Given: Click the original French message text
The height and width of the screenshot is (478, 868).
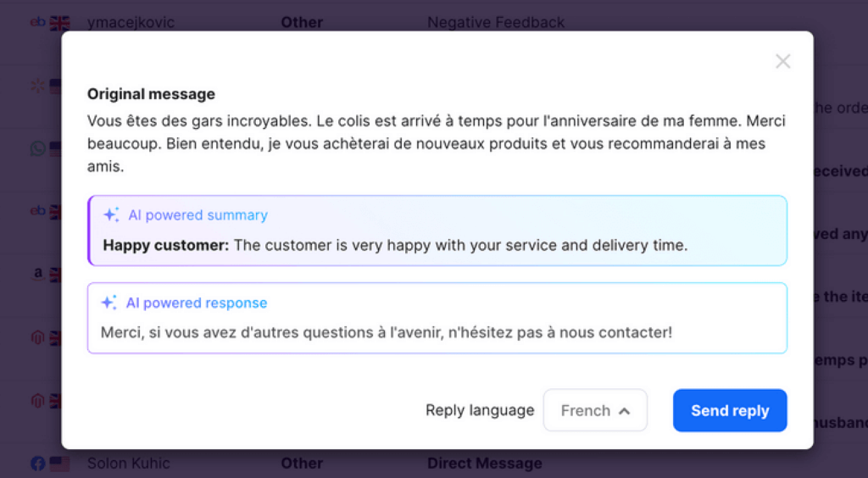Looking at the screenshot, I should pyautogui.click(x=437, y=143).
